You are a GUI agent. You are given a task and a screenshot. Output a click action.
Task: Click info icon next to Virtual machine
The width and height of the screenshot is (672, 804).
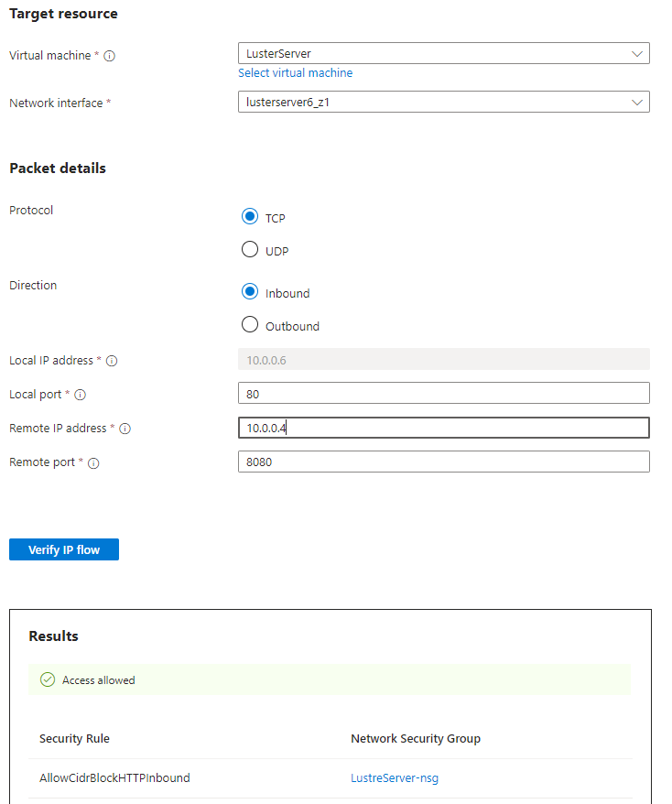[x=110, y=56]
